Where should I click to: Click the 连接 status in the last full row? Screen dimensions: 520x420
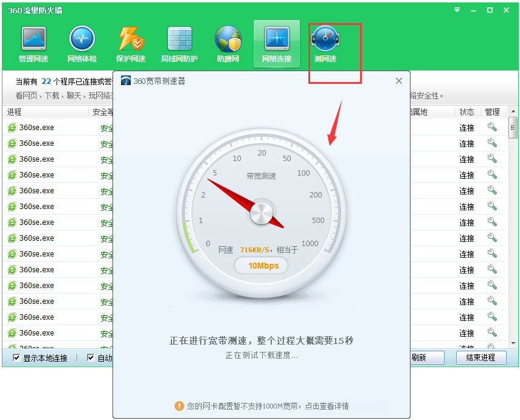[466, 333]
